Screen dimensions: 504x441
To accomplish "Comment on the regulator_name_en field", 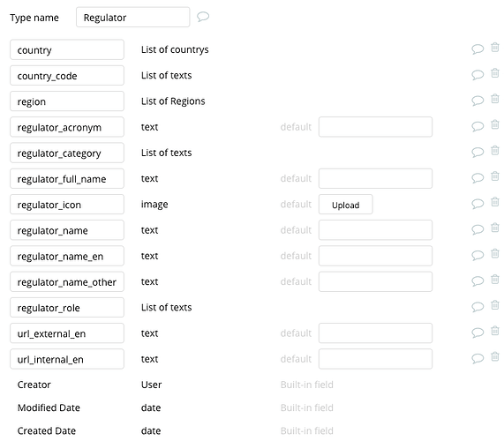I will pos(478,256).
